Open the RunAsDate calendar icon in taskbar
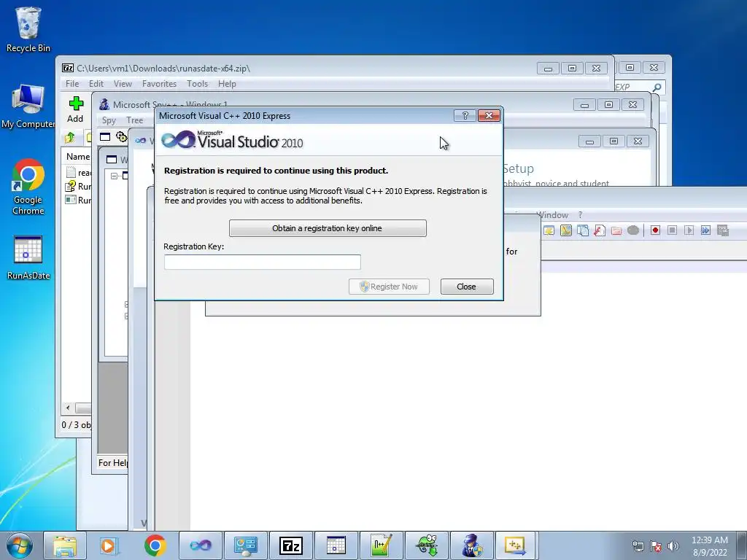 click(x=336, y=545)
